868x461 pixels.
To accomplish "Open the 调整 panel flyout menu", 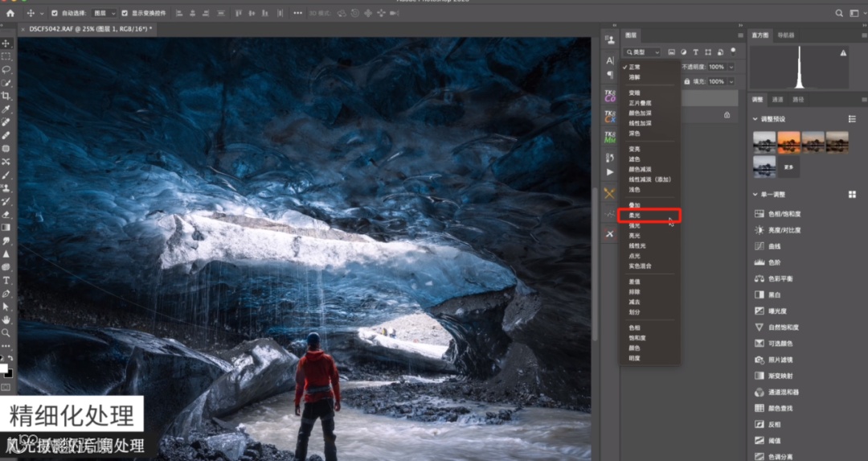I will point(864,100).
